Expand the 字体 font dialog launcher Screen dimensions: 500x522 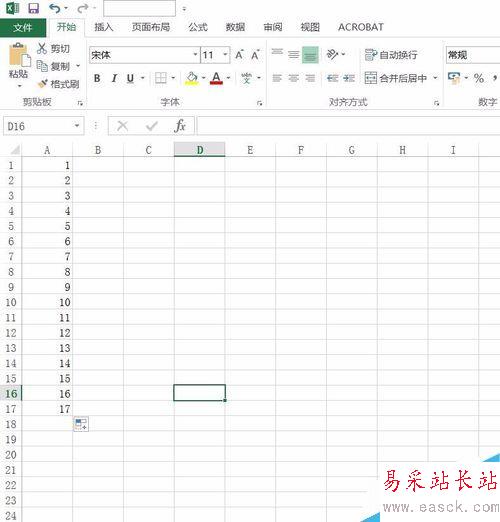pyautogui.click(x=259, y=103)
